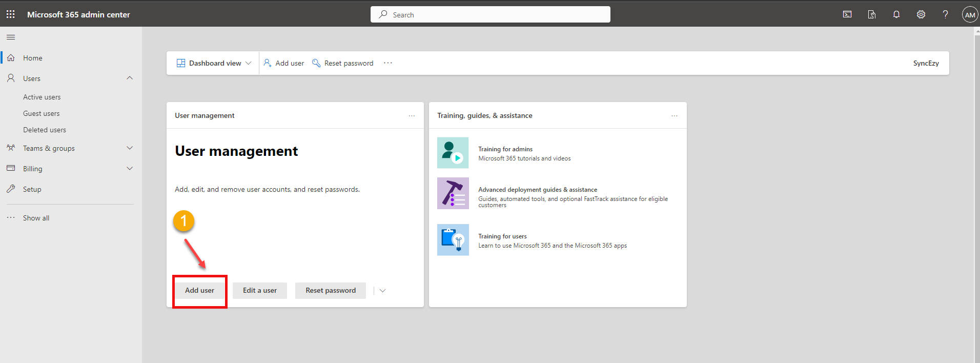Open the Training for users link
Viewport: 980px width, 363px height.
point(502,236)
